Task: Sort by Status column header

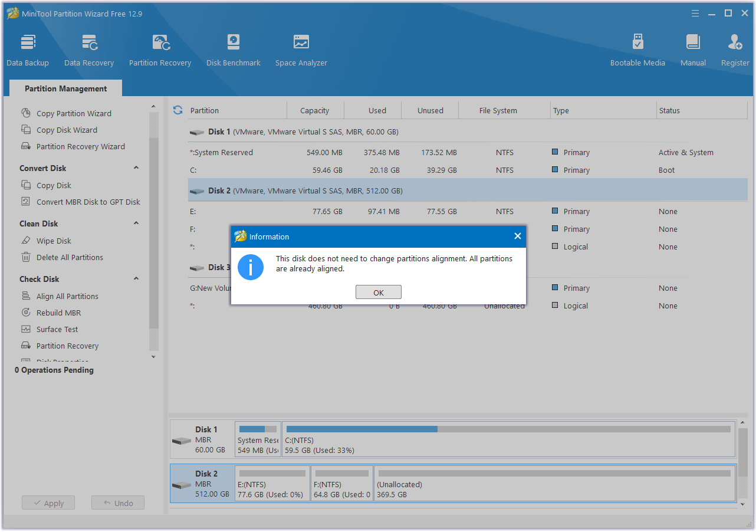Action: pyautogui.click(x=702, y=110)
